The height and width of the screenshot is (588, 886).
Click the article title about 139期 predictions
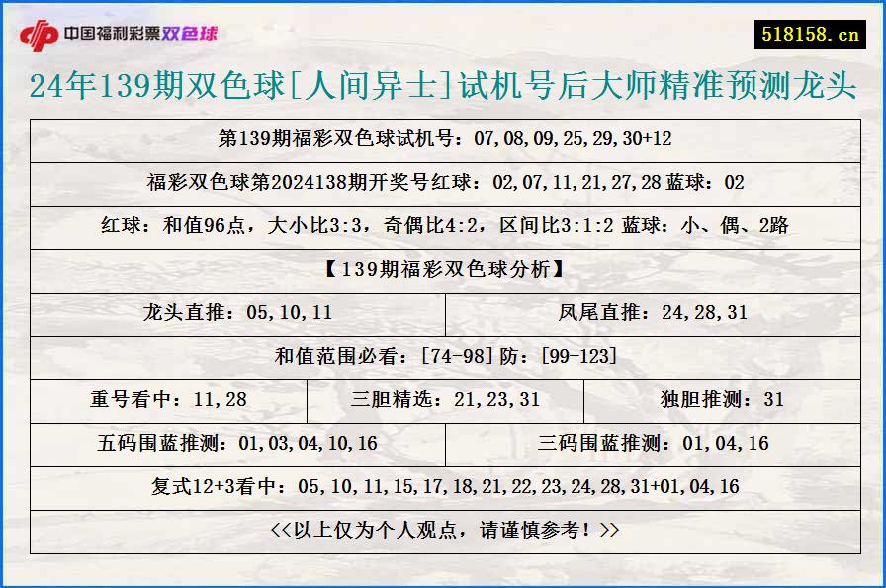(x=443, y=89)
